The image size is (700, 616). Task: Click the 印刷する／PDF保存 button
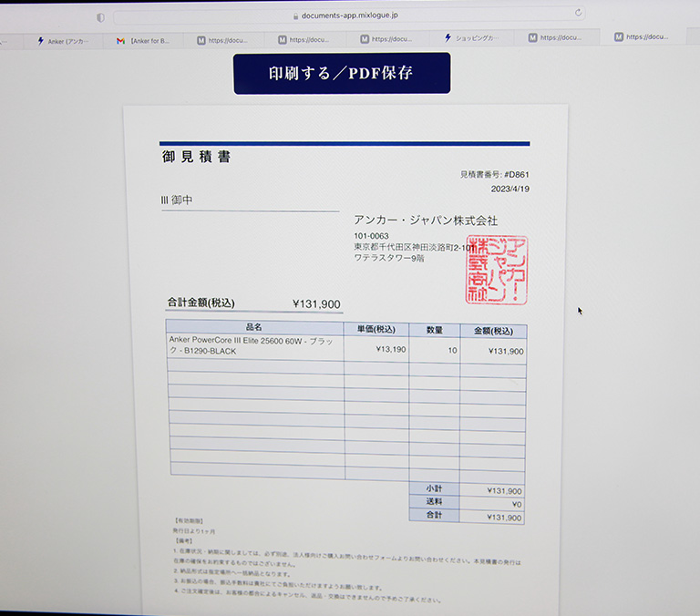[x=342, y=73]
